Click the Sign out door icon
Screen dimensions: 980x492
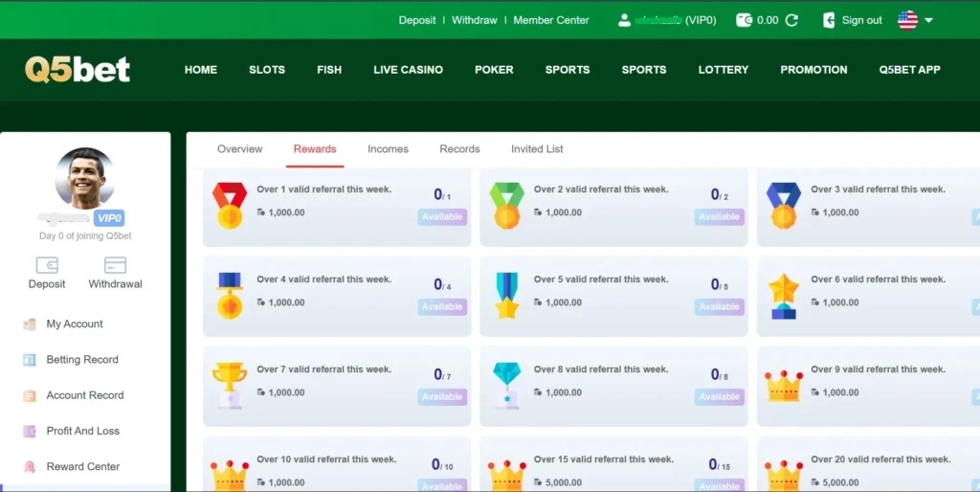tap(829, 20)
